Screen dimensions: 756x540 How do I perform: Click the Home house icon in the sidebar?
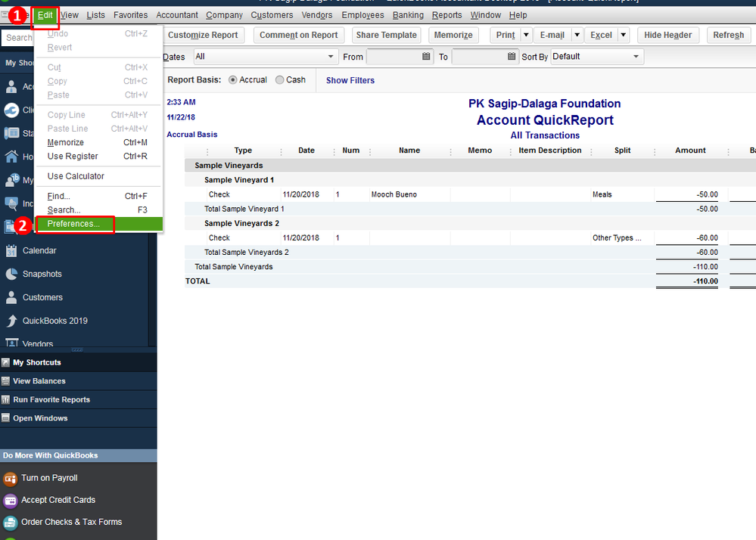tap(11, 157)
